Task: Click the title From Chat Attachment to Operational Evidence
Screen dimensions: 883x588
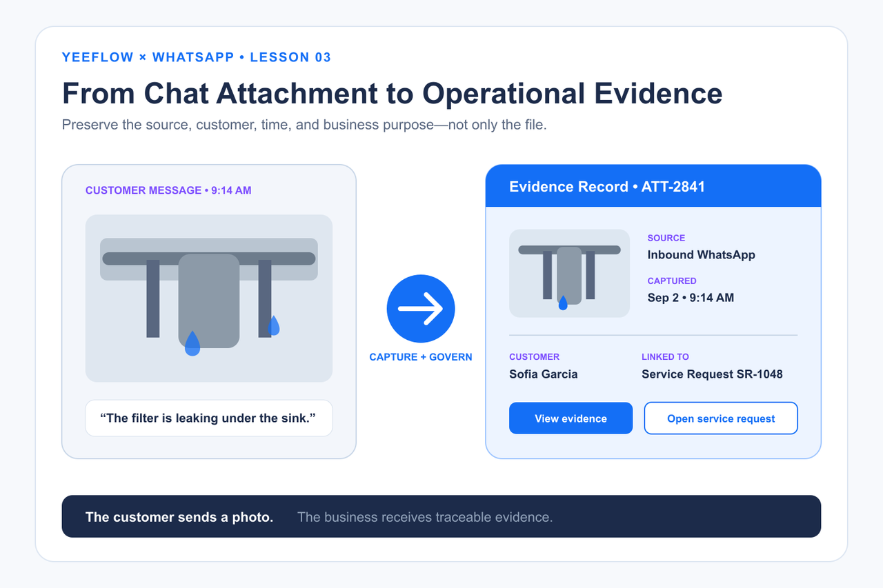Action: click(x=393, y=93)
